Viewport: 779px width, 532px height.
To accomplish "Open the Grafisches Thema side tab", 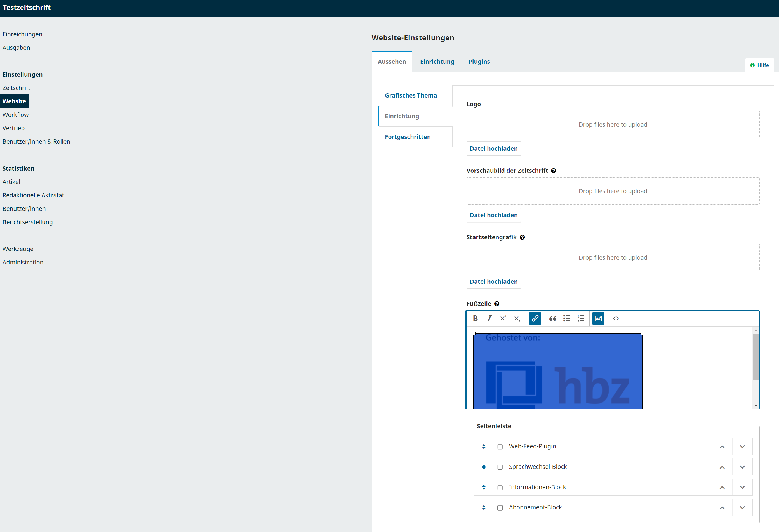I will (411, 96).
